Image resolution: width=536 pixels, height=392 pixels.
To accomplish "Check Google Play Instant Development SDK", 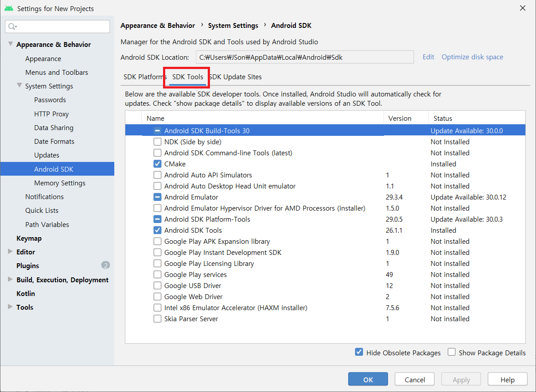I will (x=157, y=253).
